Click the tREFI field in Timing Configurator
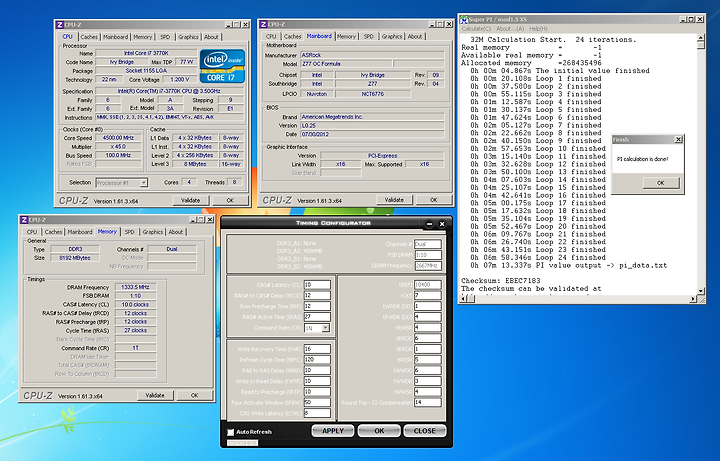The width and height of the screenshot is (720, 461). coord(428,285)
